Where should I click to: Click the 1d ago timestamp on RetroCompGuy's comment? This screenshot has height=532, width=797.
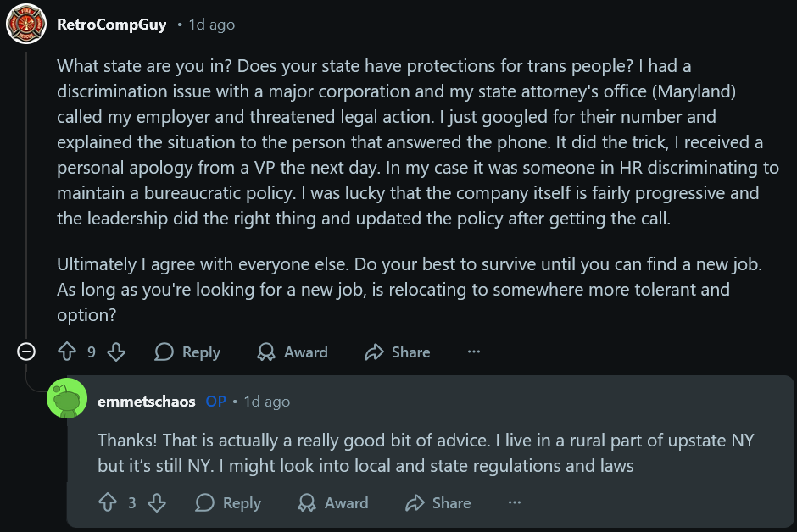click(x=212, y=25)
